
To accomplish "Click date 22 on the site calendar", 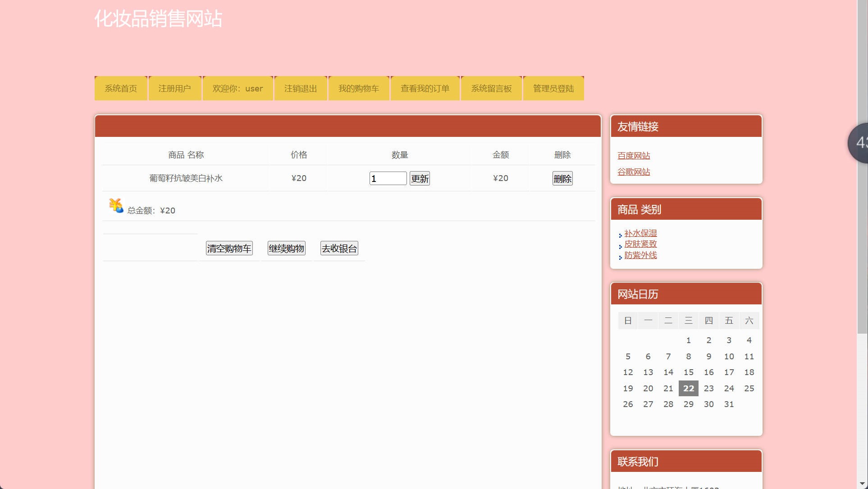I will pyautogui.click(x=688, y=388).
